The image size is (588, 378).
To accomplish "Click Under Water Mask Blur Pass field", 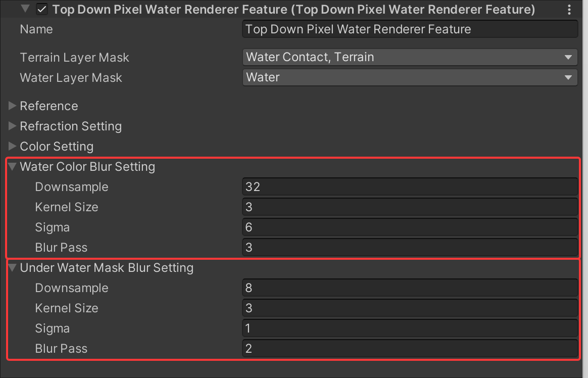I will tap(409, 348).
